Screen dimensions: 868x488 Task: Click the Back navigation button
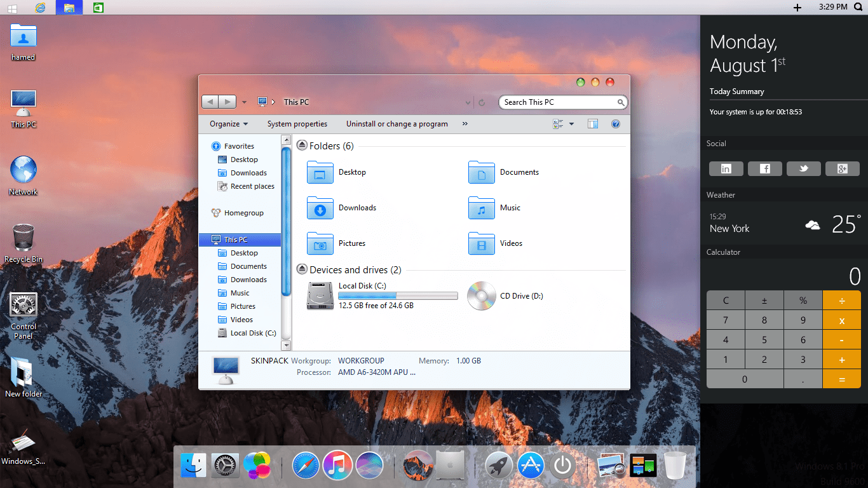[x=210, y=102]
